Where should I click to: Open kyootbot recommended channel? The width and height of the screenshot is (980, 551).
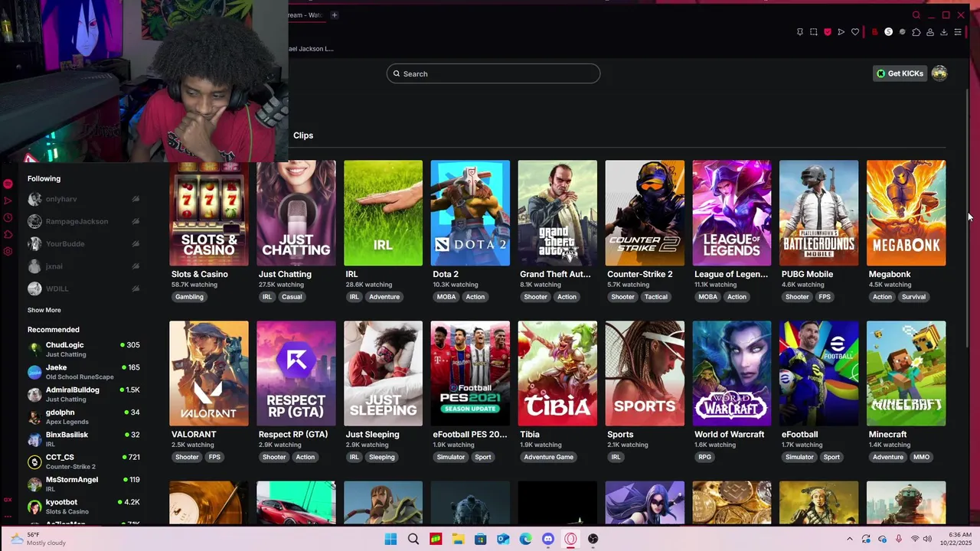tap(83, 507)
